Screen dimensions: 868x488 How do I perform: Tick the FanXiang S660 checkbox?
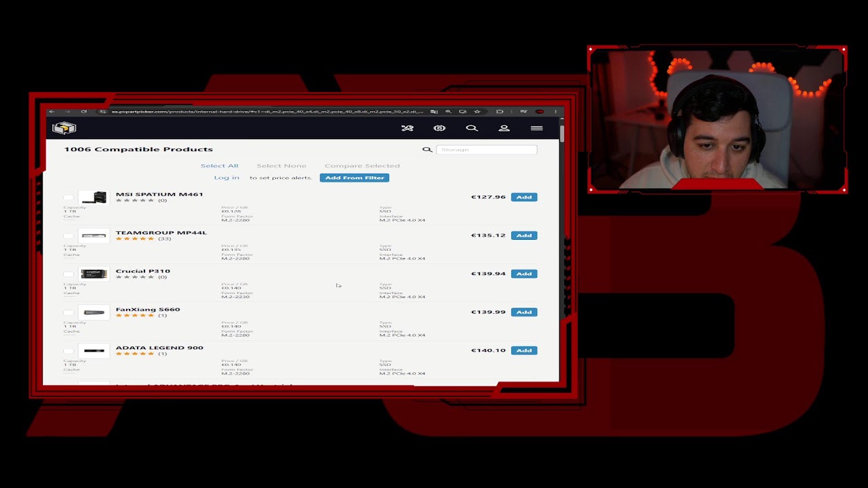click(x=68, y=313)
